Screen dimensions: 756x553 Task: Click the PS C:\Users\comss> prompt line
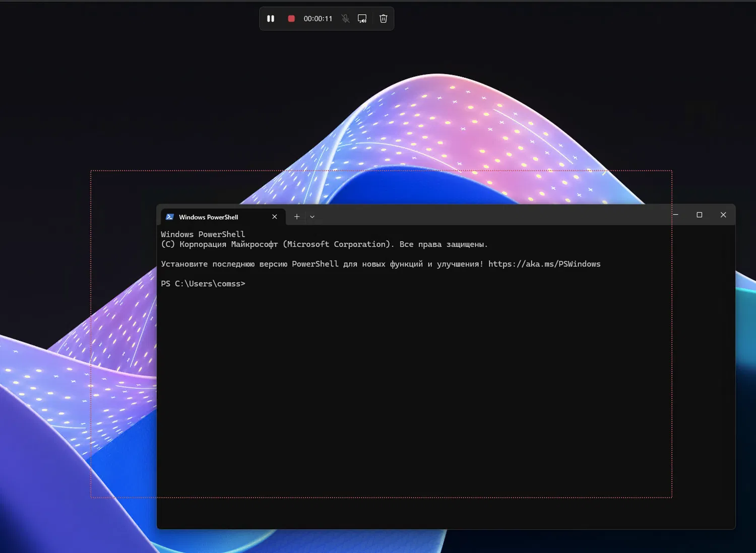203,284
